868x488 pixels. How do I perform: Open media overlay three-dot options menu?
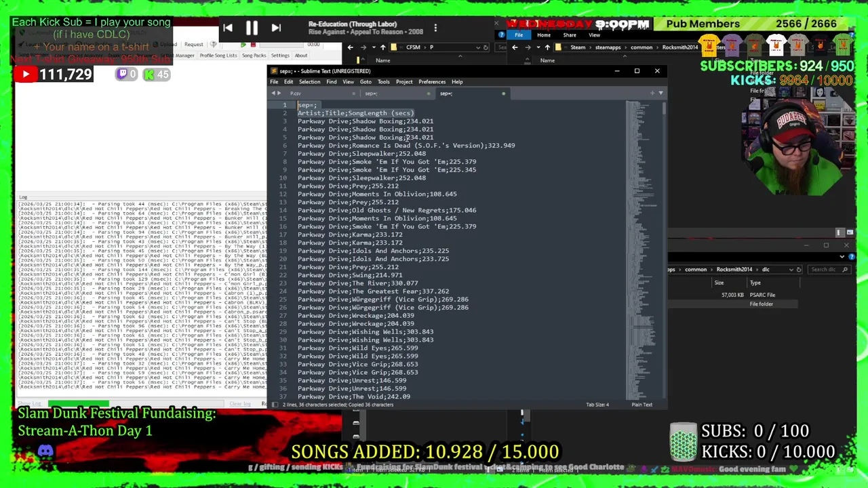pyautogui.click(x=435, y=28)
